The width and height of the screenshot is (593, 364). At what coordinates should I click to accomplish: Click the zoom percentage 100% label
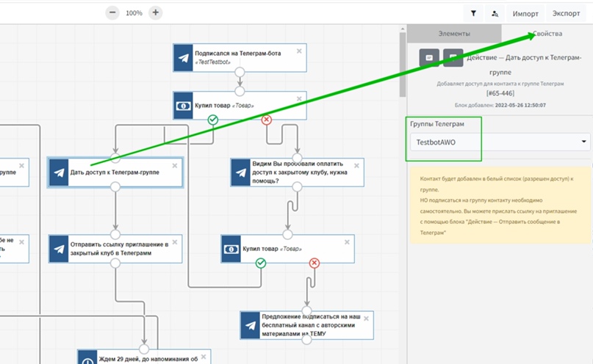(x=134, y=13)
